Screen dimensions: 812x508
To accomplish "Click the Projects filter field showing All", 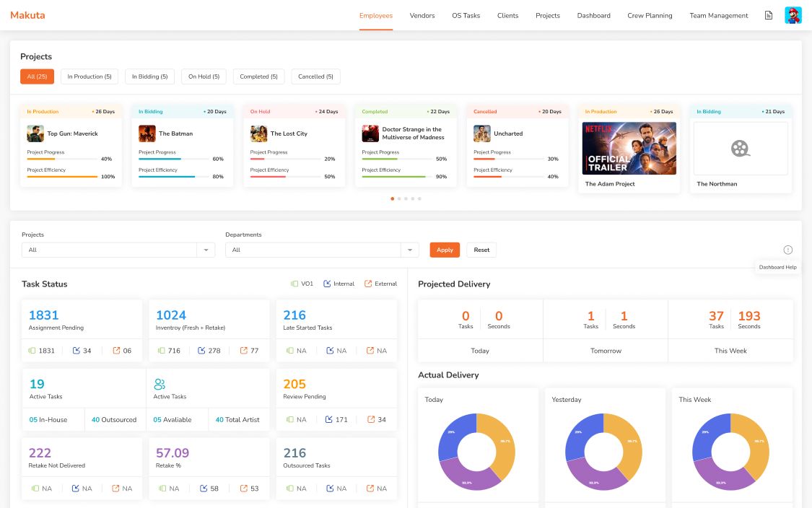I will (x=118, y=250).
